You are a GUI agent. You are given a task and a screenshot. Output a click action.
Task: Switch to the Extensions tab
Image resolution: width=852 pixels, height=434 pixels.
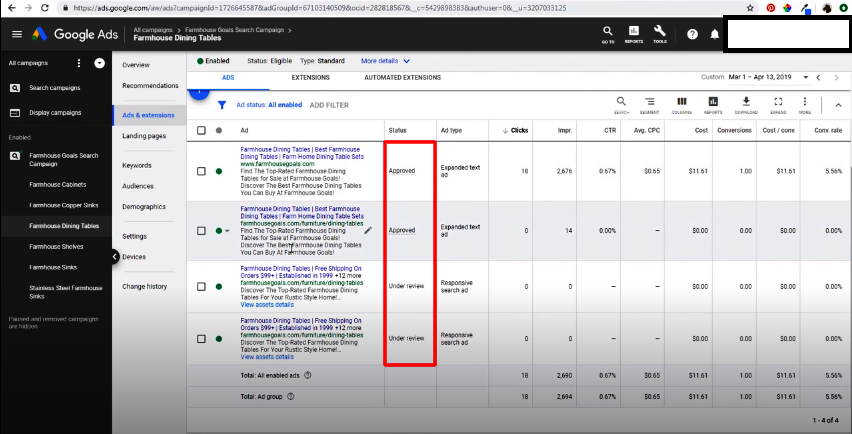[x=310, y=78]
